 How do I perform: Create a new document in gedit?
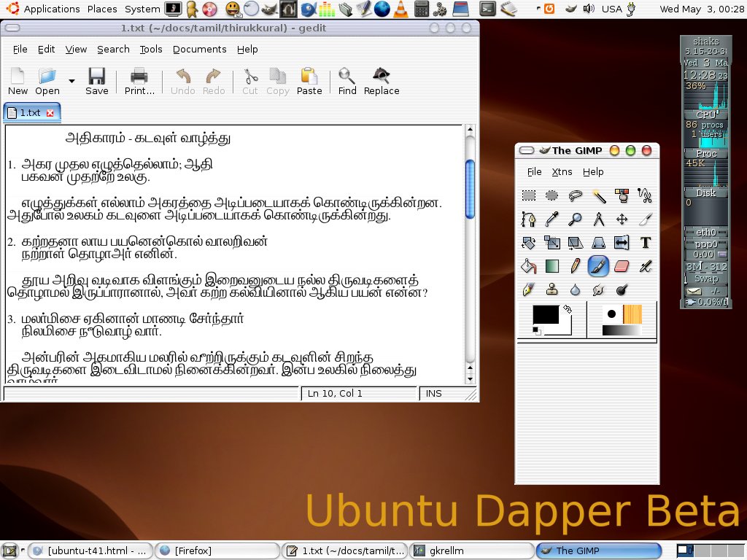[18, 82]
